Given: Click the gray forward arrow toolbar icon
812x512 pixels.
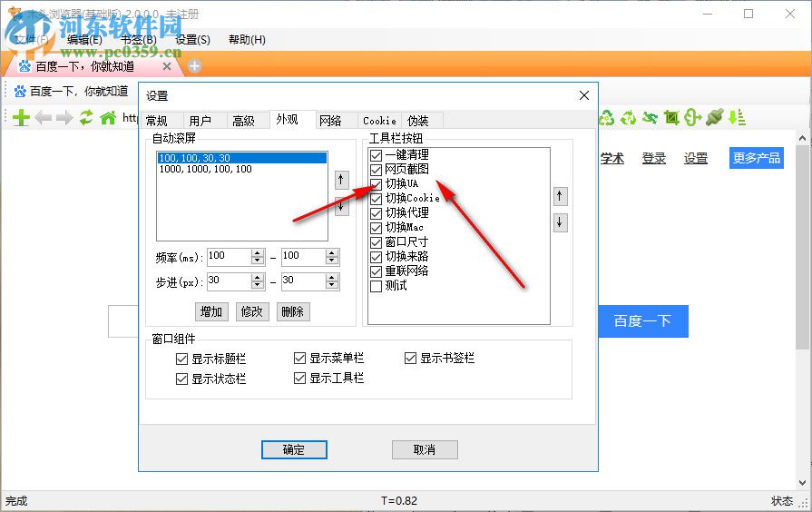Looking at the screenshot, I should point(64,118).
